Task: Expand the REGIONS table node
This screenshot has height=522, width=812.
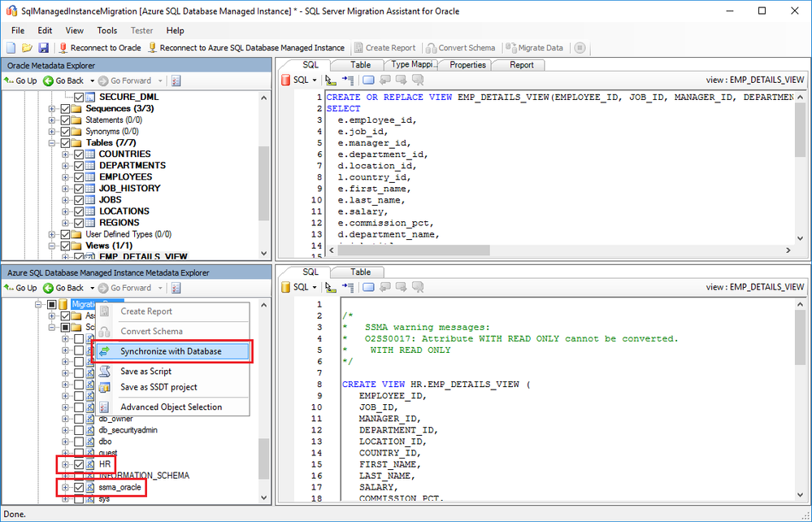Action: (65, 223)
